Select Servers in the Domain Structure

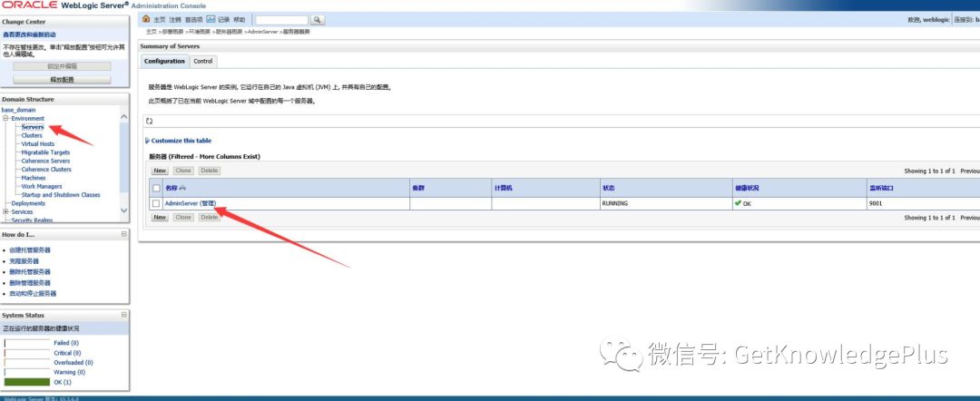tap(33, 127)
